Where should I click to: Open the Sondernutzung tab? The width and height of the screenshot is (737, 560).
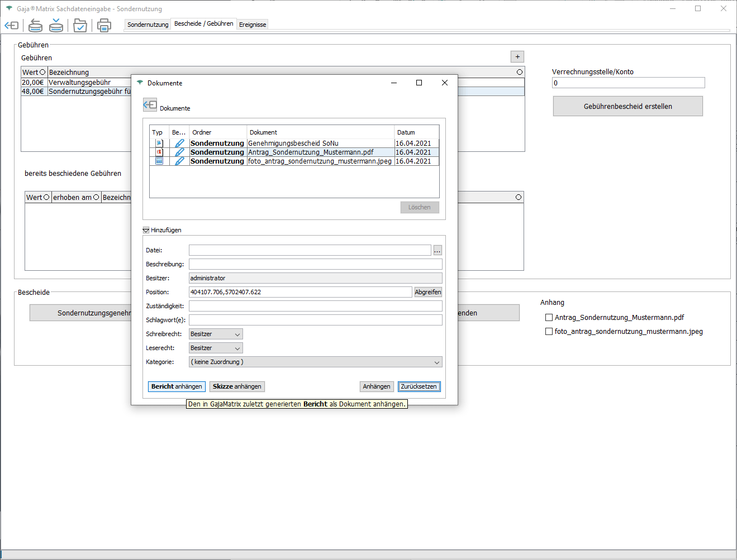[x=148, y=25]
